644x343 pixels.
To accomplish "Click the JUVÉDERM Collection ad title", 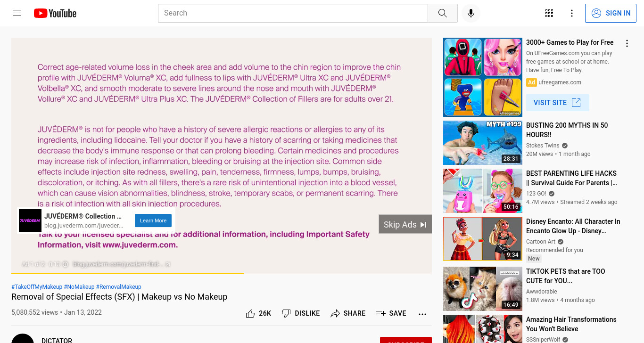I will [83, 216].
